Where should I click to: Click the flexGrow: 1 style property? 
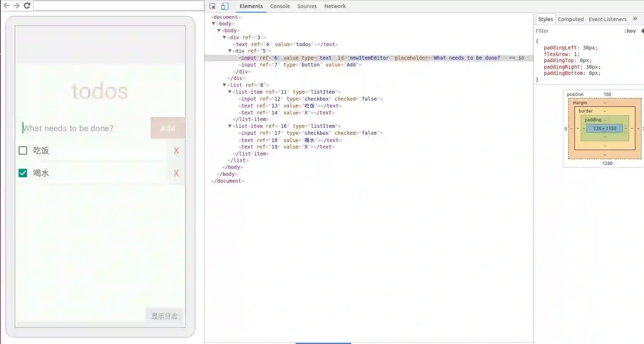pos(561,54)
